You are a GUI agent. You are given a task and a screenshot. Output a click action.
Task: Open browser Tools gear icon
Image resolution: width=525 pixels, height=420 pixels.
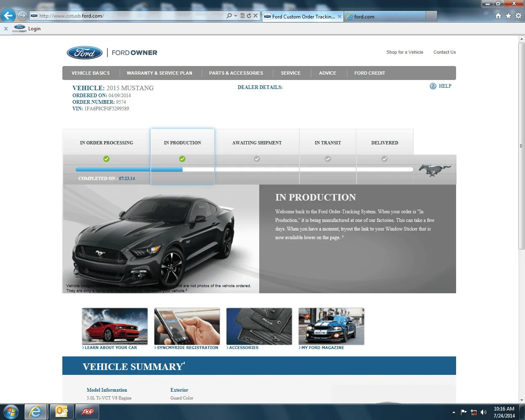click(x=518, y=16)
